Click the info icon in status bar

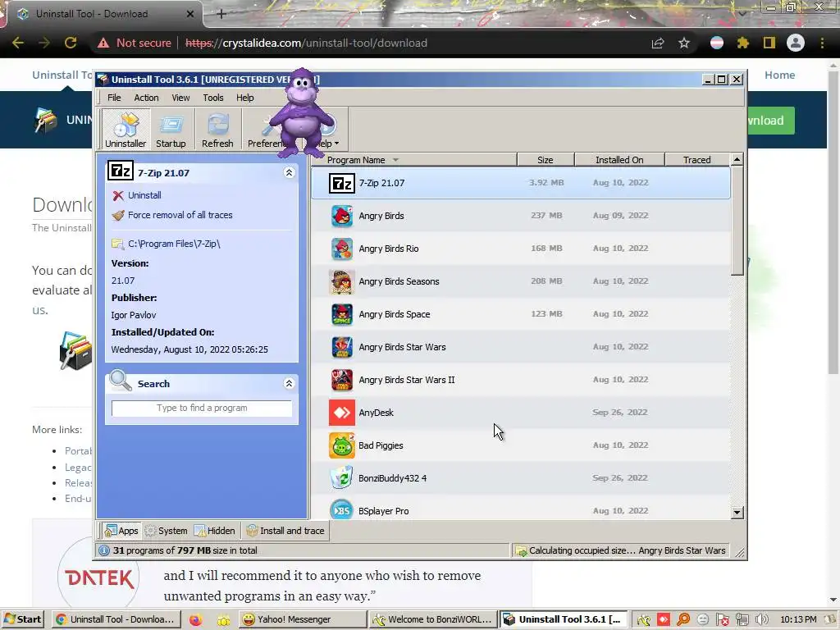104,550
